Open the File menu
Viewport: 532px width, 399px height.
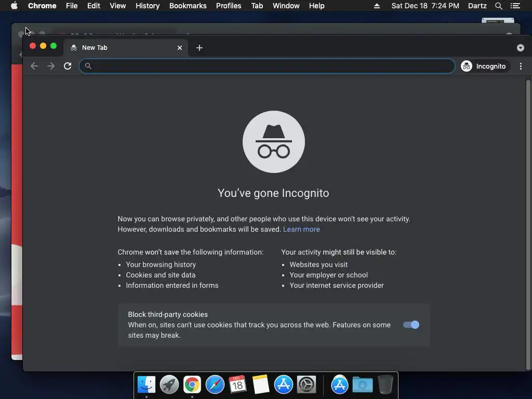pyautogui.click(x=72, y=6)
